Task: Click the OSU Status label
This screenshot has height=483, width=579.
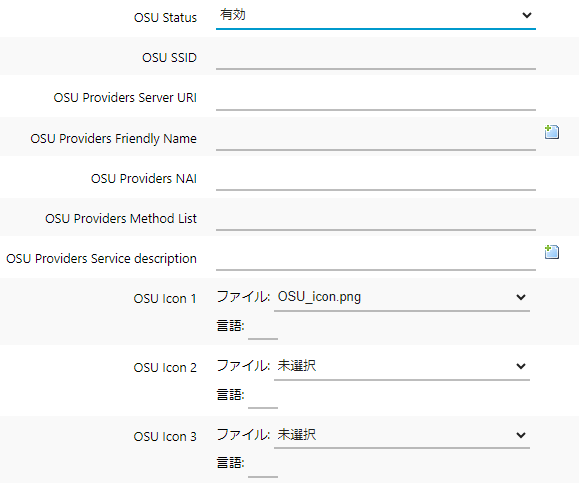Action: (165, 18)
